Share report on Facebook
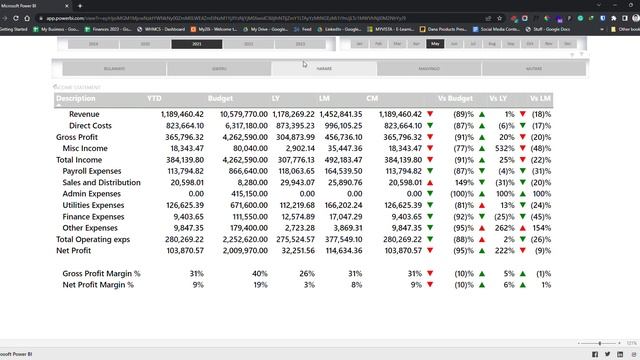This screenshot has width=640, height=360. pos(595,354)
